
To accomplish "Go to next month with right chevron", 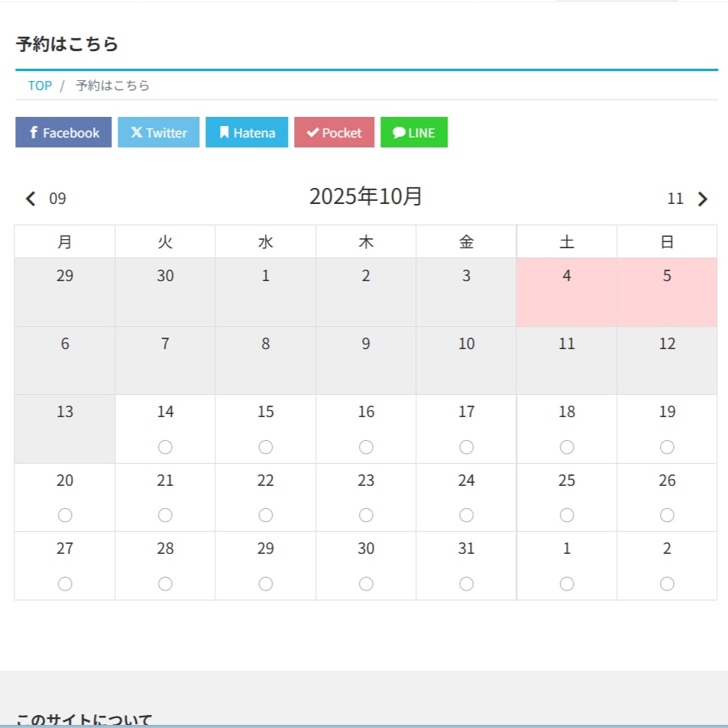I will click(x=703, y=199).
